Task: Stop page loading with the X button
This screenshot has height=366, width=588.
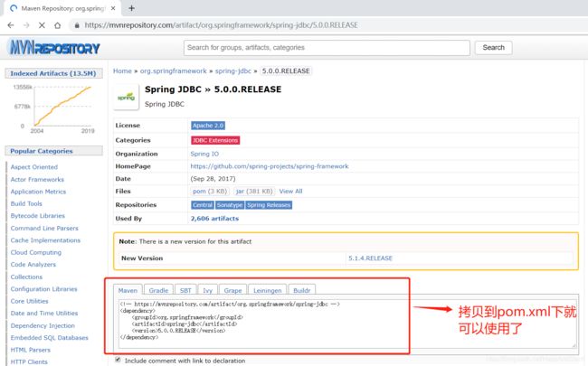Action: [42, 25]
